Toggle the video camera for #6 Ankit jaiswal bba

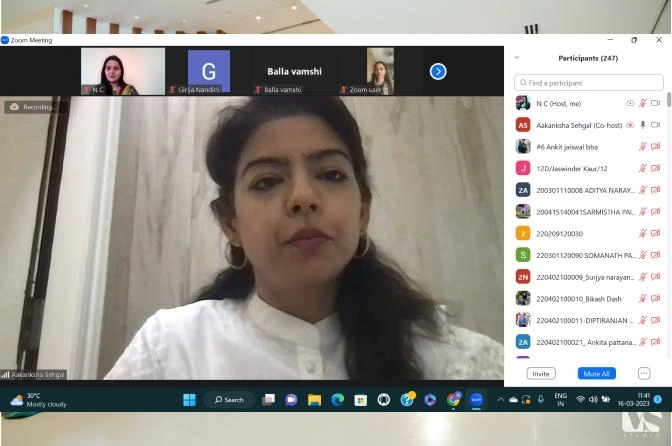[x=656, y=146]
